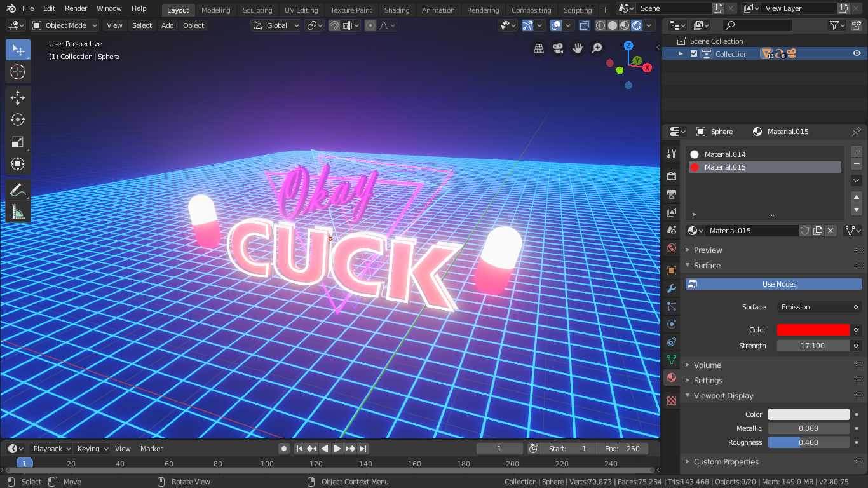Switch to the Shading workspace tab

(x=397, y=10)
